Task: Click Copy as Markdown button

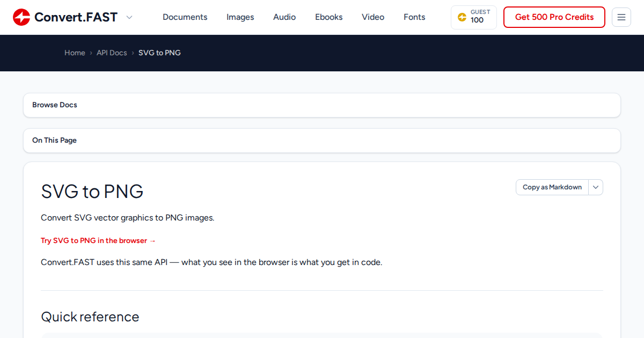Action: 552,187
